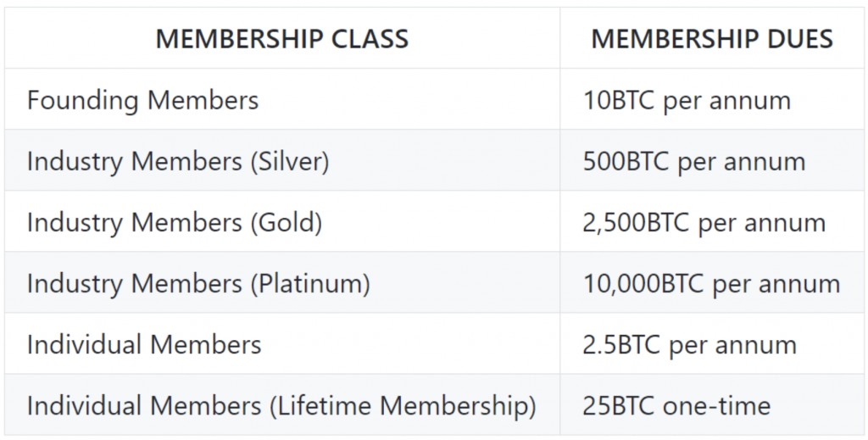This screenshot has height=440, width=868.
Task: Select Industry Members (Platinum) cell
Action: coord(198,283)
